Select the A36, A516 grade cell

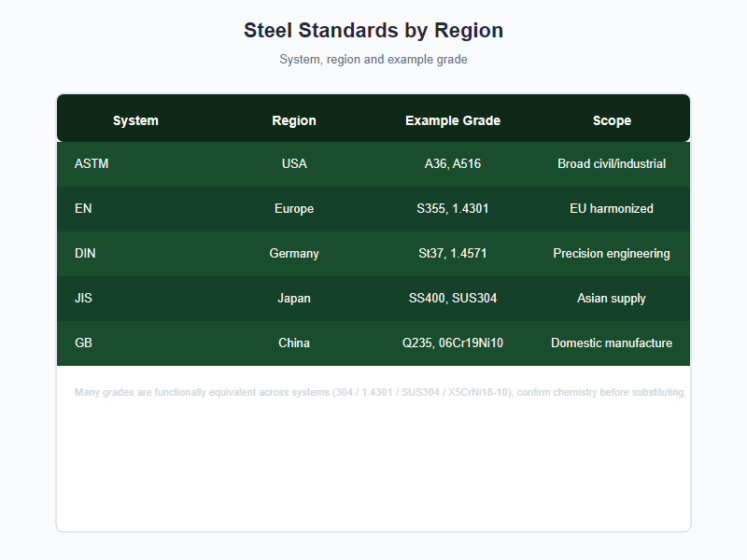point(453,164)
